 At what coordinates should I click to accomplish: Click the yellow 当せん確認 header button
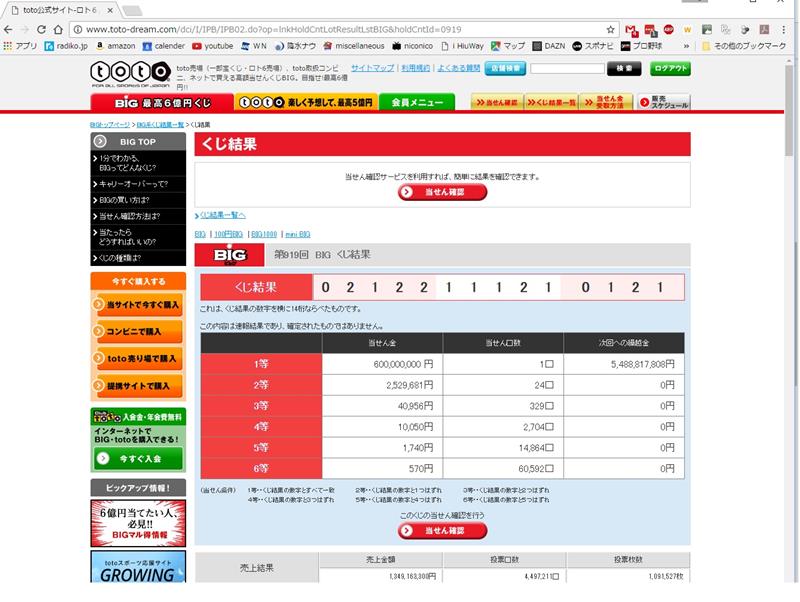click(497, 102)
